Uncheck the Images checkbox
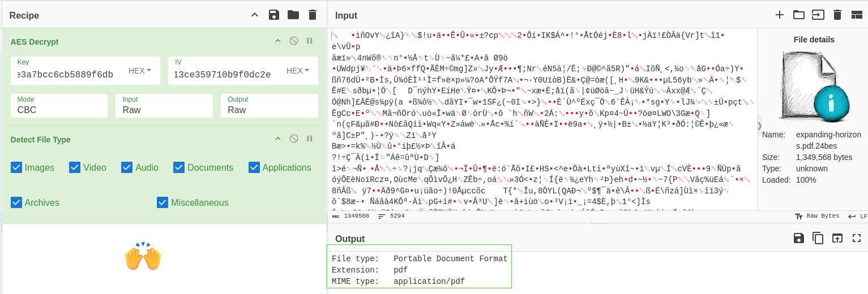The height and width of the screenshot is (294, 868). pyautogui.click(x=16, y=167)
